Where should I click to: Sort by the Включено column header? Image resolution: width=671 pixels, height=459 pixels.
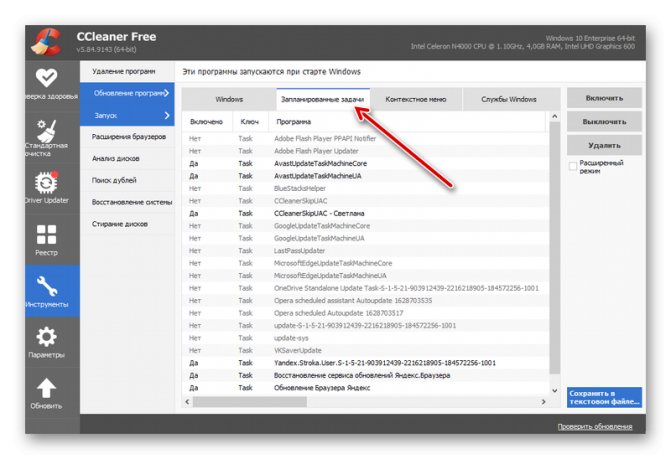[x=207, y=122]
